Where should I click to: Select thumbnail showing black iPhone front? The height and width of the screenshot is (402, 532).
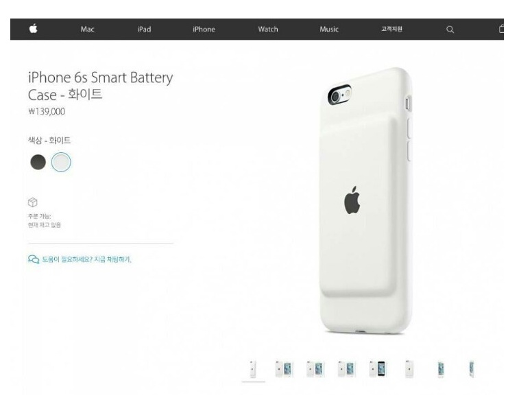pyautogui.click(x=378, y=369)
